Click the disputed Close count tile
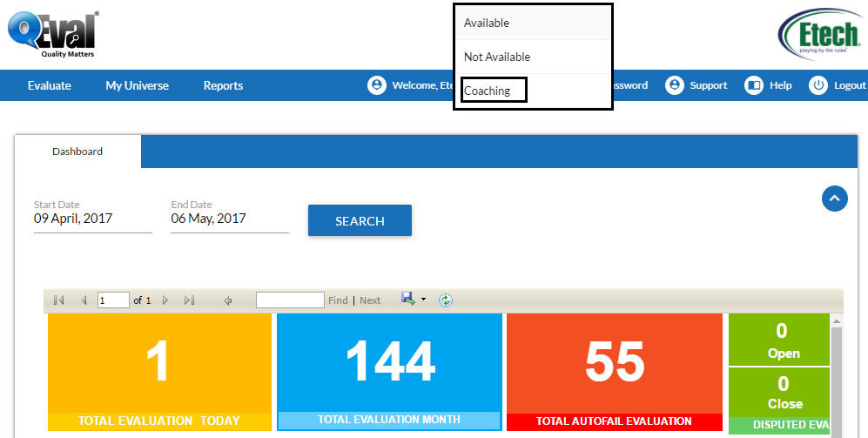 (x=779, y=393)
